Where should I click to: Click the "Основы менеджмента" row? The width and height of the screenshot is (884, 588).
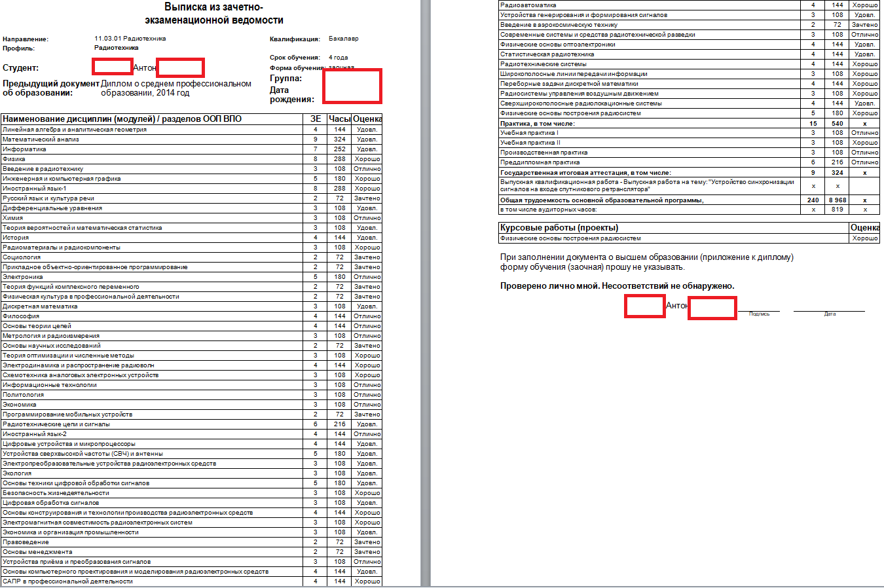(191, 552)
